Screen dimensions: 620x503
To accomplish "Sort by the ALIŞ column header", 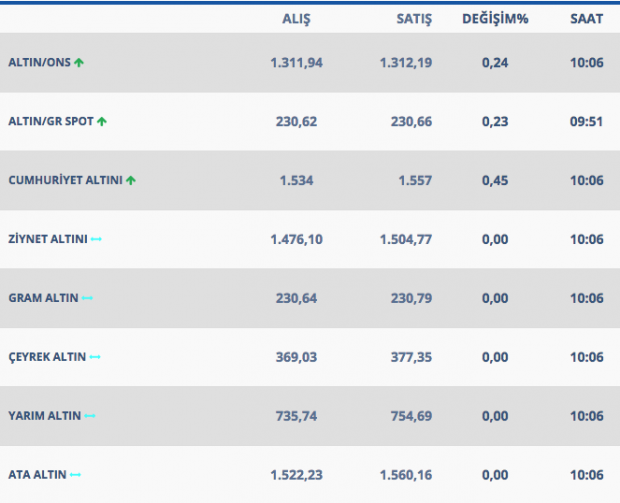I will point(299,19).
